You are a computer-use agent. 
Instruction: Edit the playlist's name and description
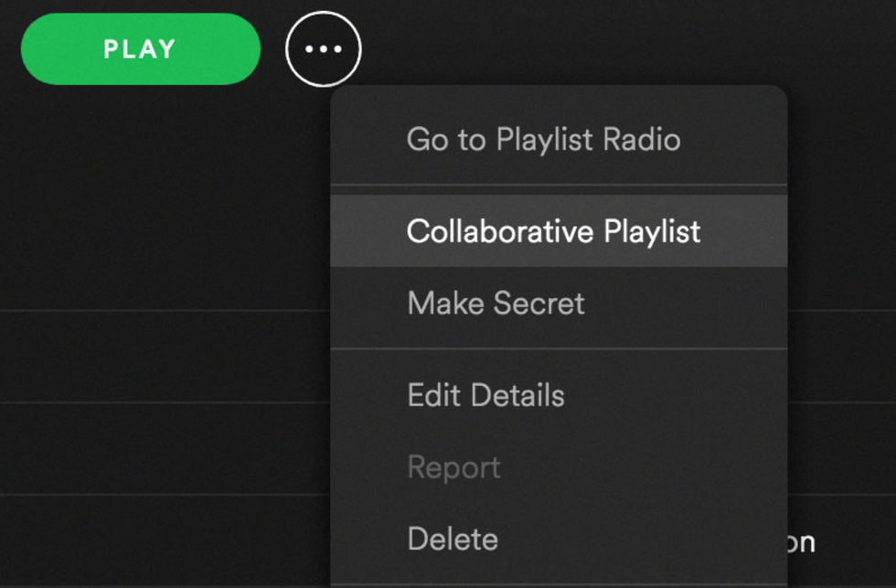(x=485, y=395)
